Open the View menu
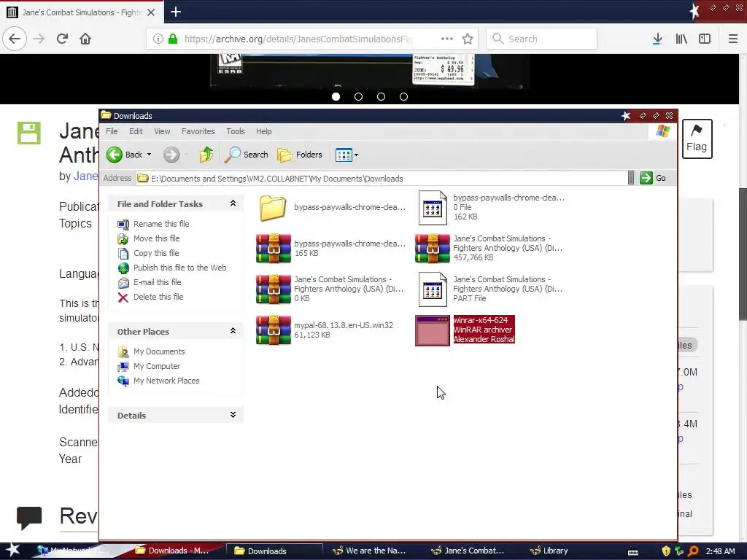The height and width of the screenshot is (560, 747). point(162,131)
